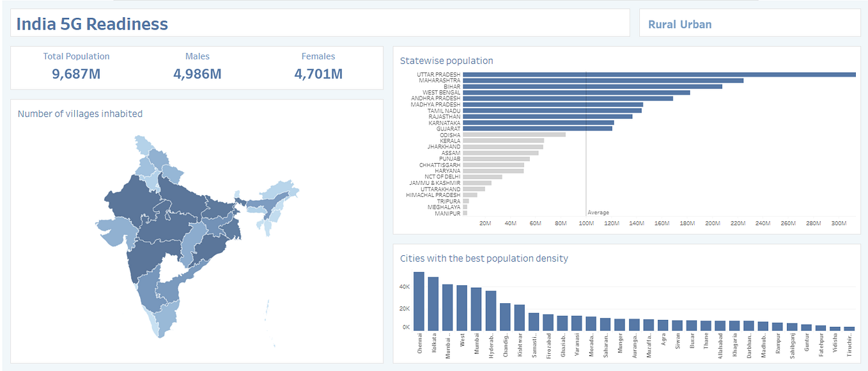Click the Statewise population chart title
The image size is (868, 371).
tap(446, 60)
